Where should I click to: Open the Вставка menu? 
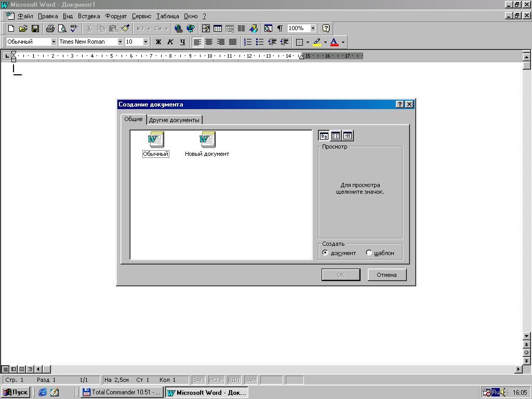[x=89, y=16]
